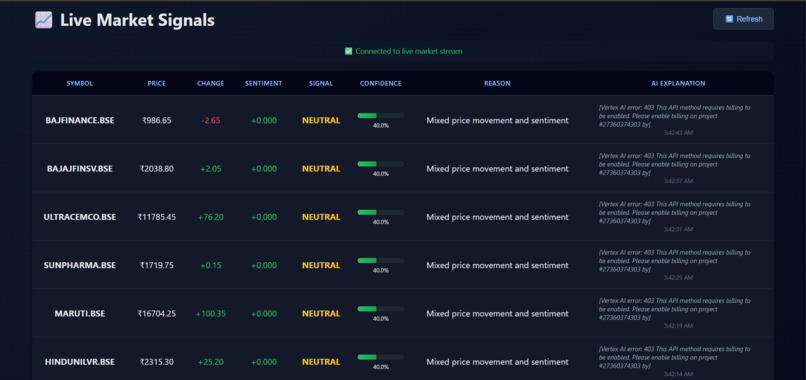The image size is (806, 380).
Task: Click the NEUTRAL signal for SUNPHARMA.BSE
Action: (321, 266)
